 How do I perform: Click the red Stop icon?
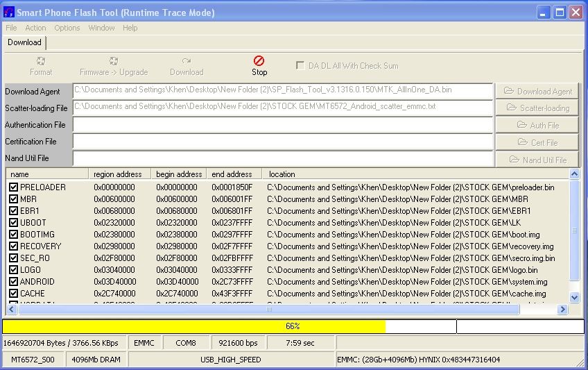[259, 61]
